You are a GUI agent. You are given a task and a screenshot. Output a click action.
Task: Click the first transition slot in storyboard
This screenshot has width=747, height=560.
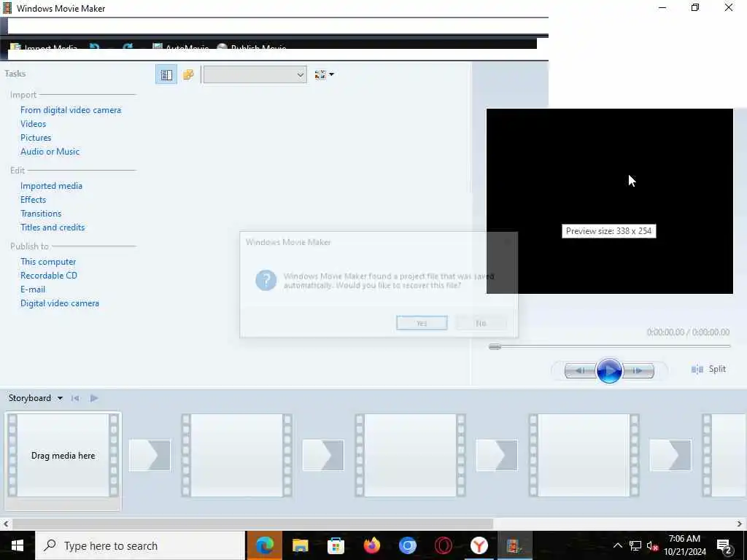150,455
